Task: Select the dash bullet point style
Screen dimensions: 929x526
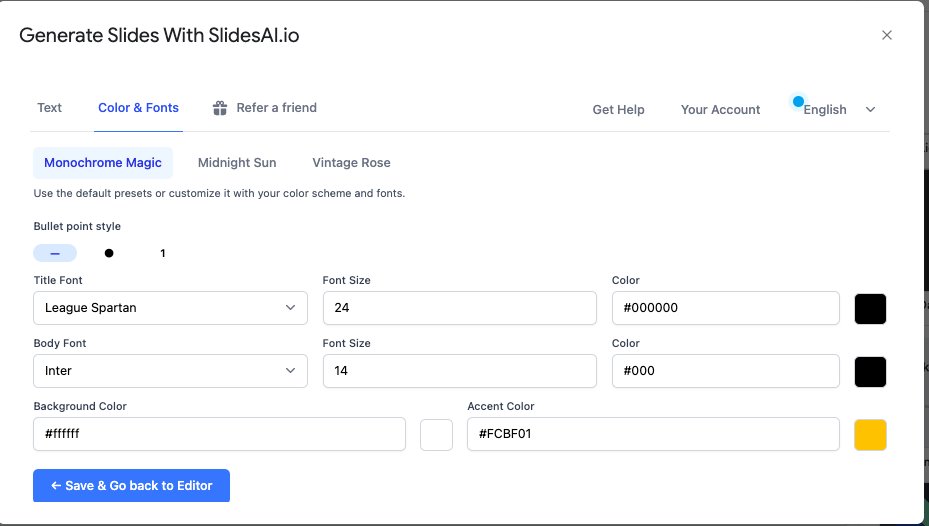Action: pos(55,253)
